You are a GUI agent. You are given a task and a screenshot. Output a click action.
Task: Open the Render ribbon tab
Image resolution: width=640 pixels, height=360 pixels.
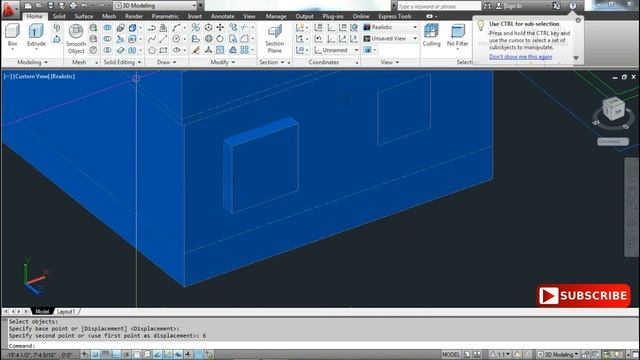coord(134,16)
